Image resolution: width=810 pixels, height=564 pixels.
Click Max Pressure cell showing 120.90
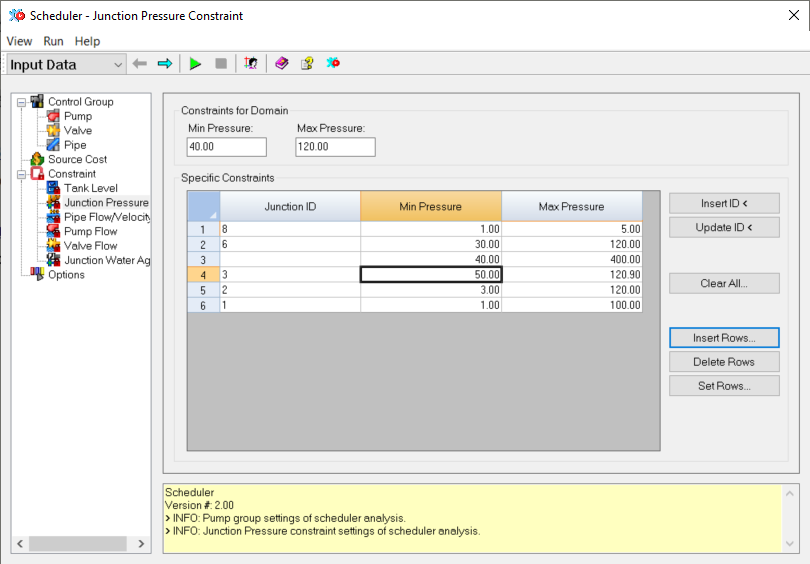pos(571,274)
